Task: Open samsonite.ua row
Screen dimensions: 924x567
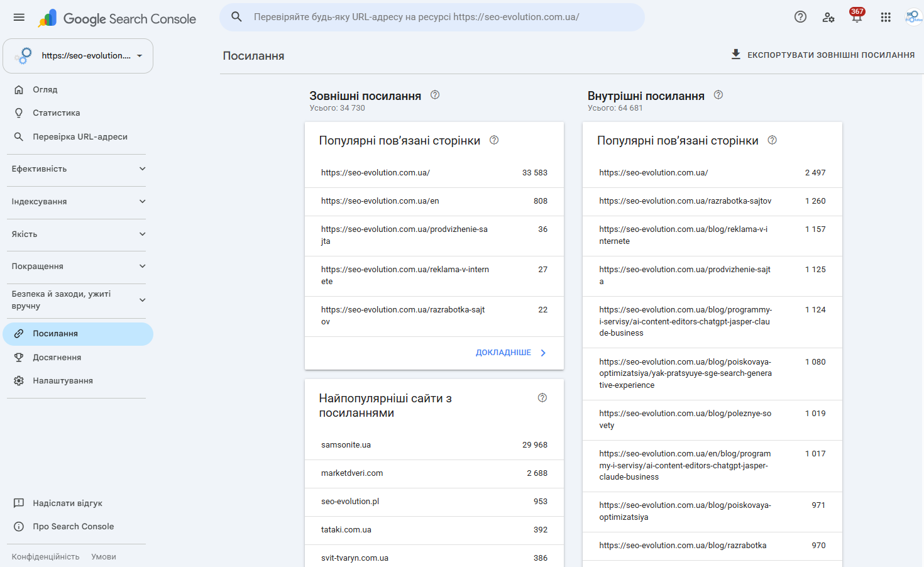Action: [x=434, y=445]
